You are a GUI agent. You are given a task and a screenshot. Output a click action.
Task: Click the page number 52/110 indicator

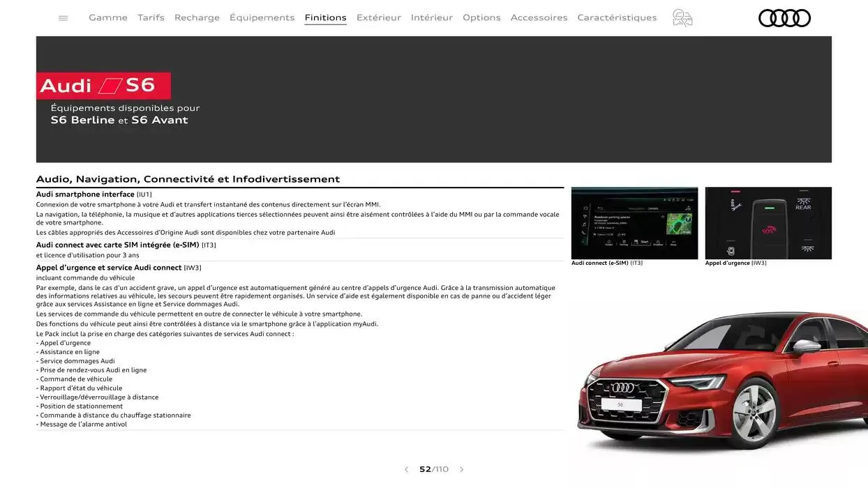point(433,470)
